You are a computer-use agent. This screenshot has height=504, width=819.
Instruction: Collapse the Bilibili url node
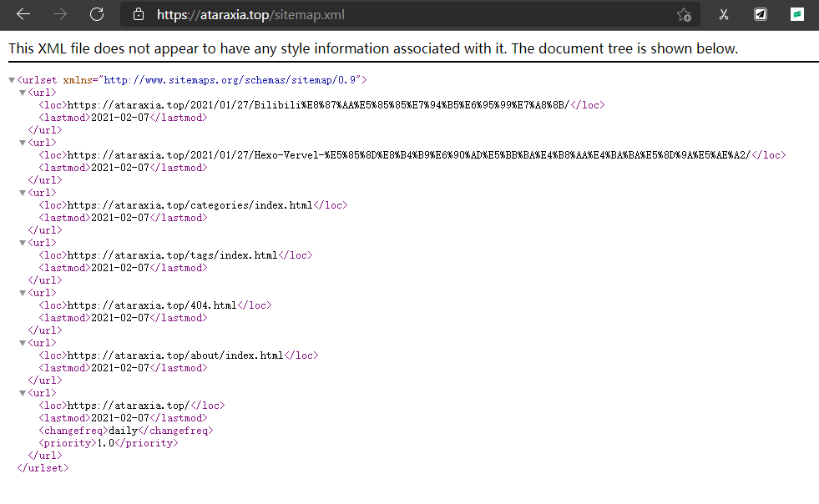[23, 93]
